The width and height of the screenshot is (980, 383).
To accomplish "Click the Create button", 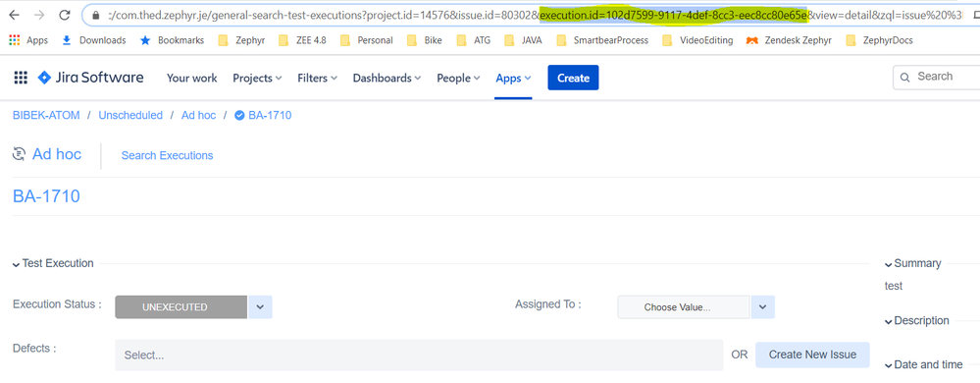I will (573, 78).
